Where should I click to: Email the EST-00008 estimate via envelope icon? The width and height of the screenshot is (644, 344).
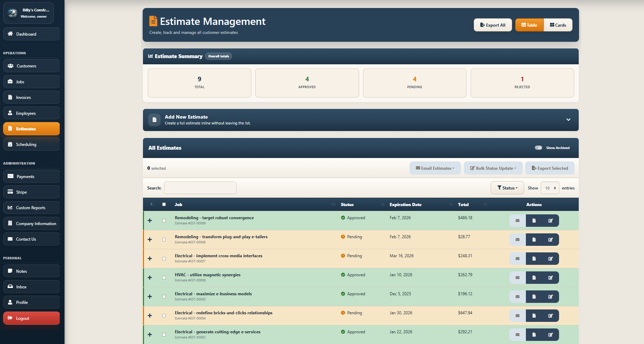point(517,240)
